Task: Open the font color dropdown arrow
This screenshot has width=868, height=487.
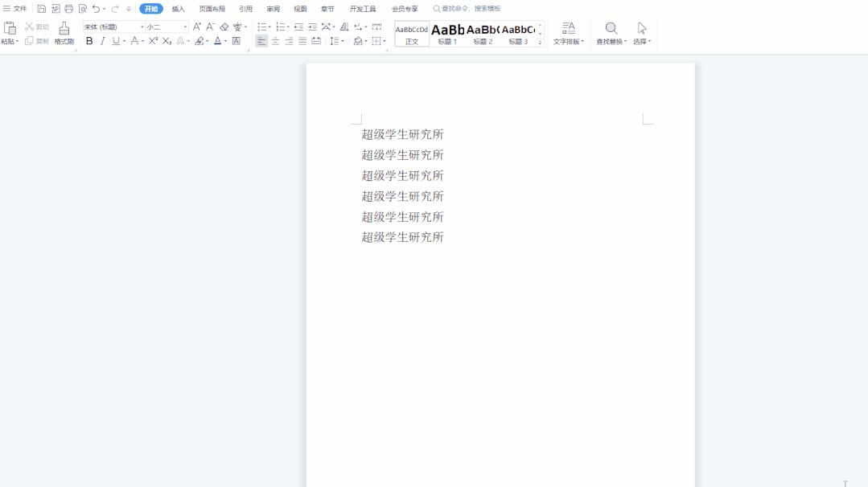Action: (x=226, y=42)
